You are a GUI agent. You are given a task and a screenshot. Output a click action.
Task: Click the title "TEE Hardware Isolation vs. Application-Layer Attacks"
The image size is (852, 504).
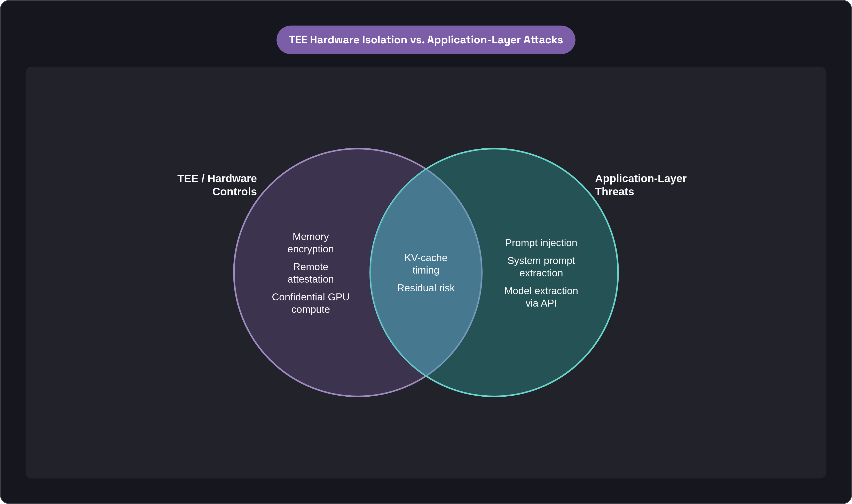pyautogui.click(x=426, y=40)
